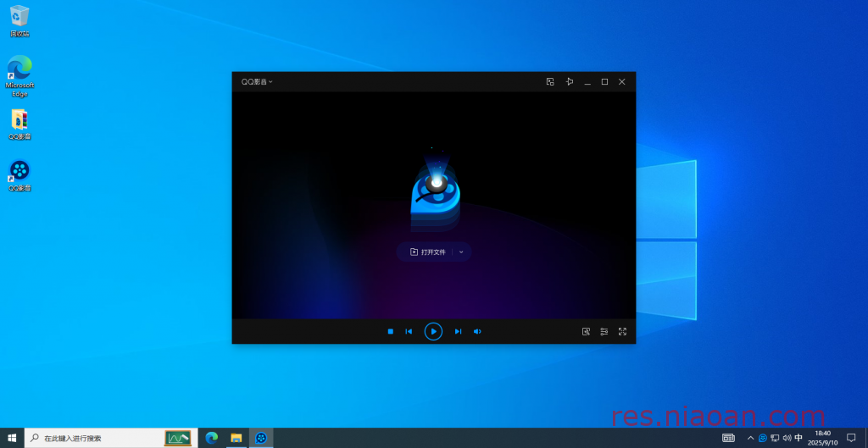Minimize the QQ影音 player window

click(x=587, y=82)
